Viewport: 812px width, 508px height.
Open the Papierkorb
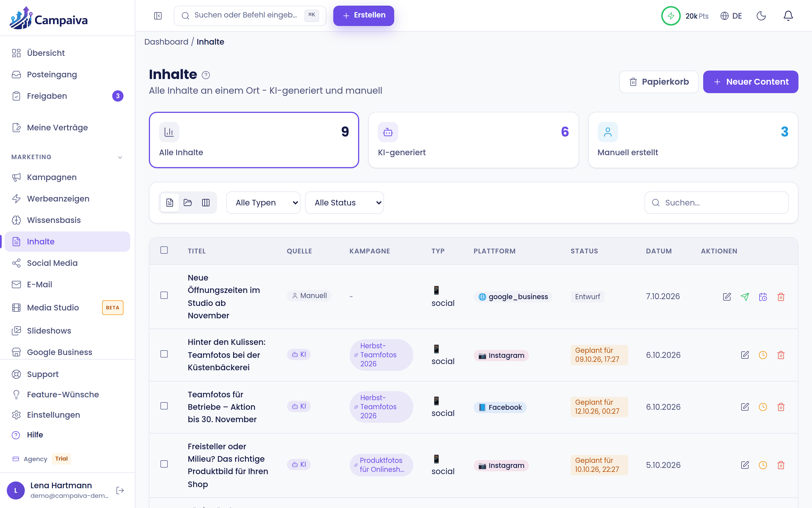[659, 82]
